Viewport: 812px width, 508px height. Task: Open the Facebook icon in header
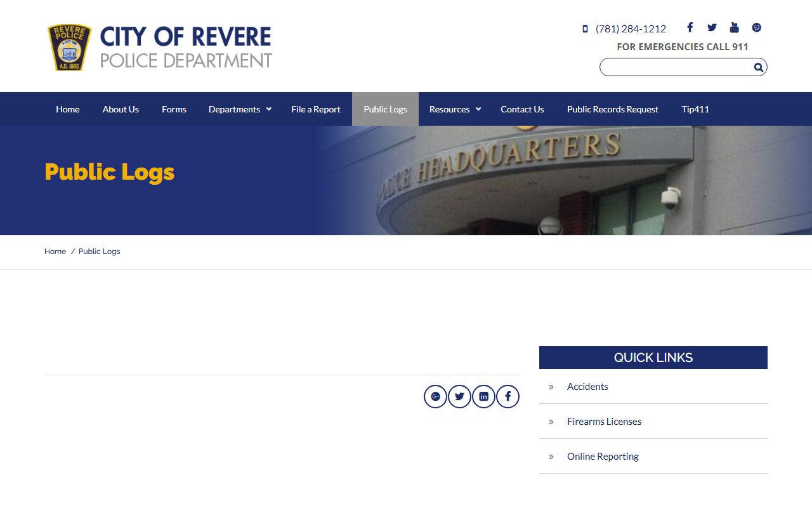(x=690, y=27)
